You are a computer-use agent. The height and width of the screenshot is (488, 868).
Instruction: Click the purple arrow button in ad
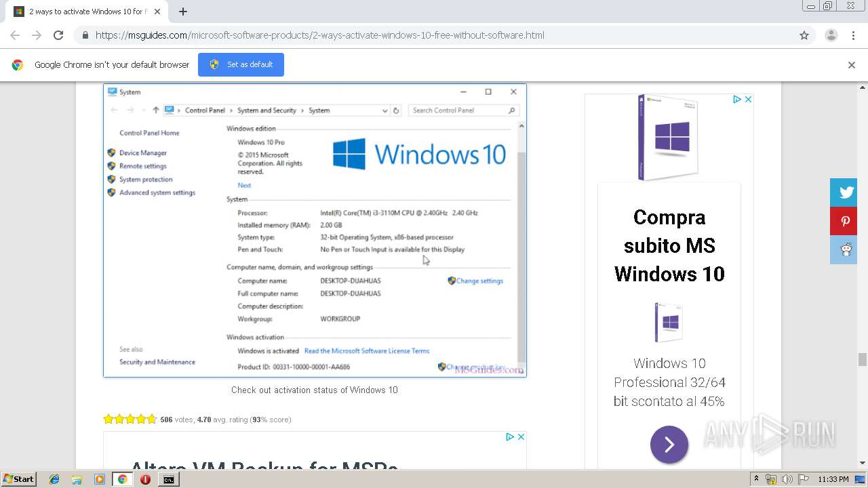click(x=669, y=445)
